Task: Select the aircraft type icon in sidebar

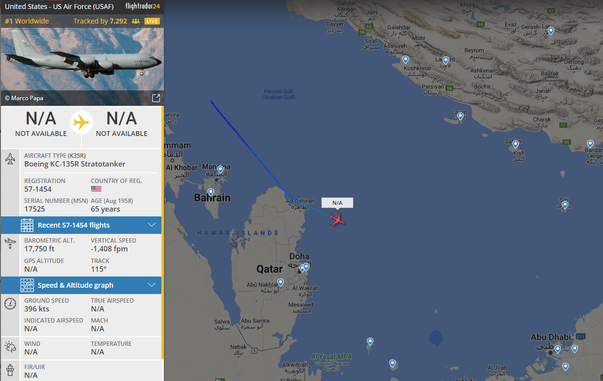Action: pos(10,159)
